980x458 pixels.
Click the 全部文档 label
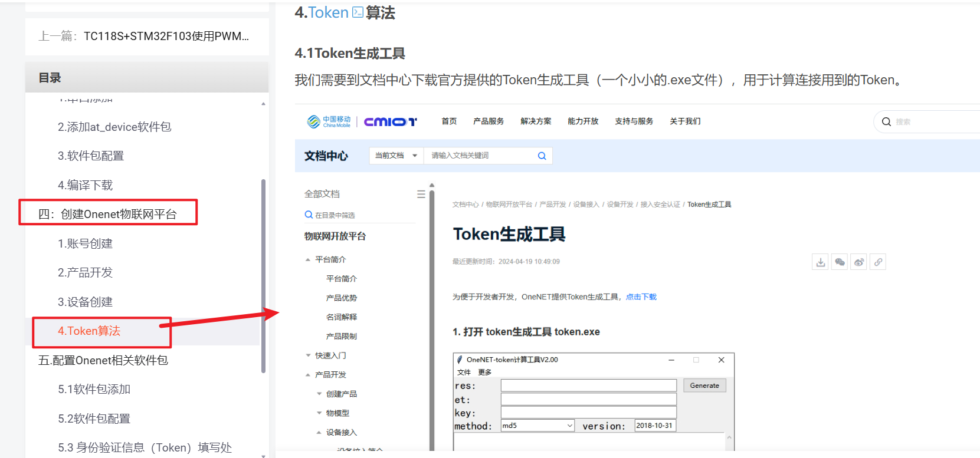[322, 194]
